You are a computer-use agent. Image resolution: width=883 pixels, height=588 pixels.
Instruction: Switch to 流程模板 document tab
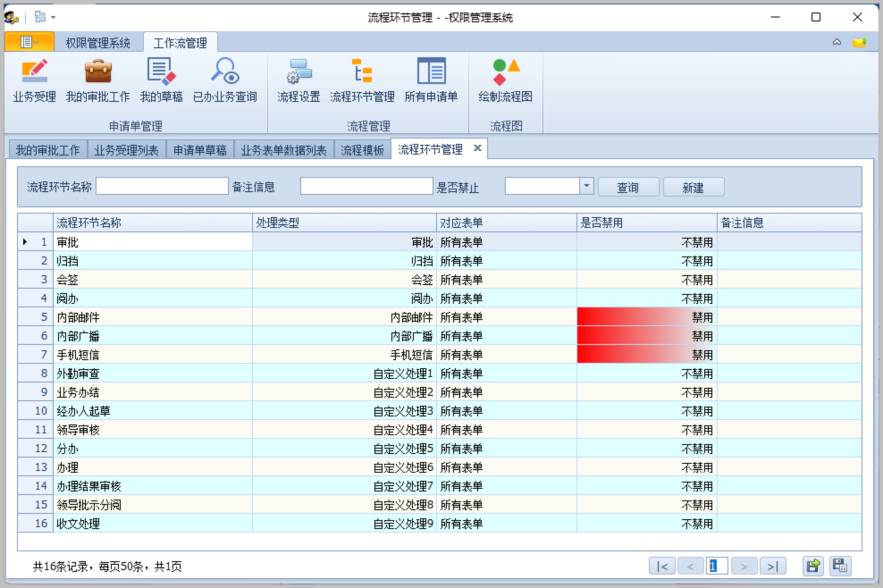[362, 150]
